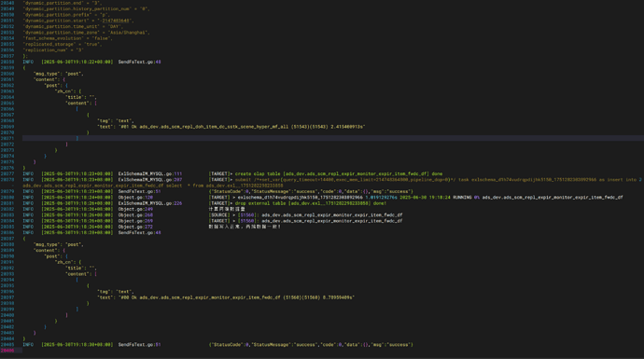
Task: Click the StatusCode success response on line 20405
Action: [311, 345]
